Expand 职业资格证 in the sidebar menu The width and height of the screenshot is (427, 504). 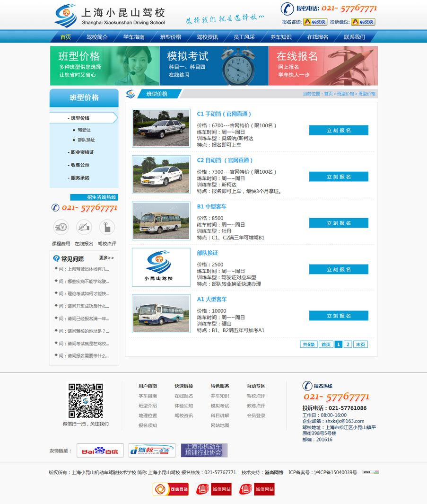pos(82,152)
